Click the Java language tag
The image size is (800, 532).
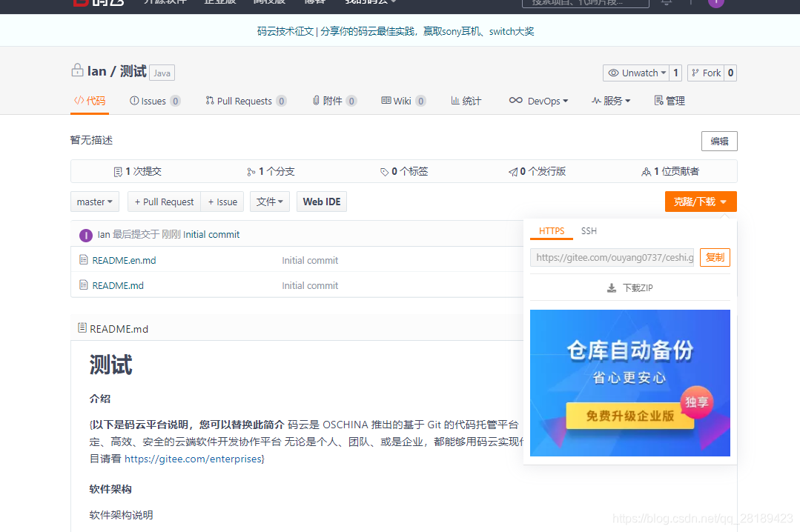tap(162, 73)
